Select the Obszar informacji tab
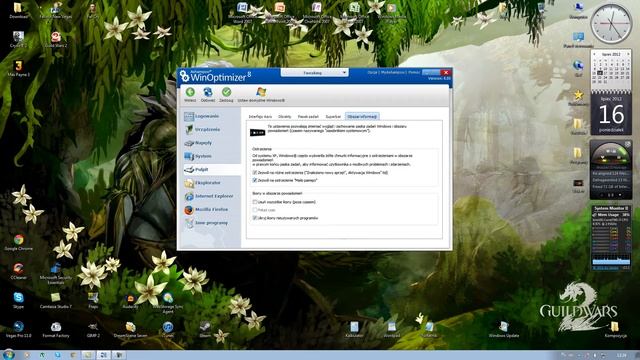640x360 pixels. [x=362, y=117]
